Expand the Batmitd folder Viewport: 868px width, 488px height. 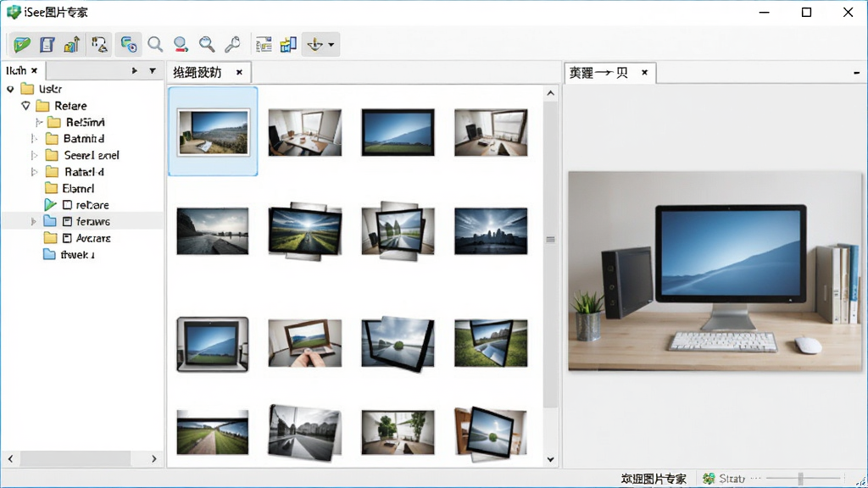[x=34, y=138]
